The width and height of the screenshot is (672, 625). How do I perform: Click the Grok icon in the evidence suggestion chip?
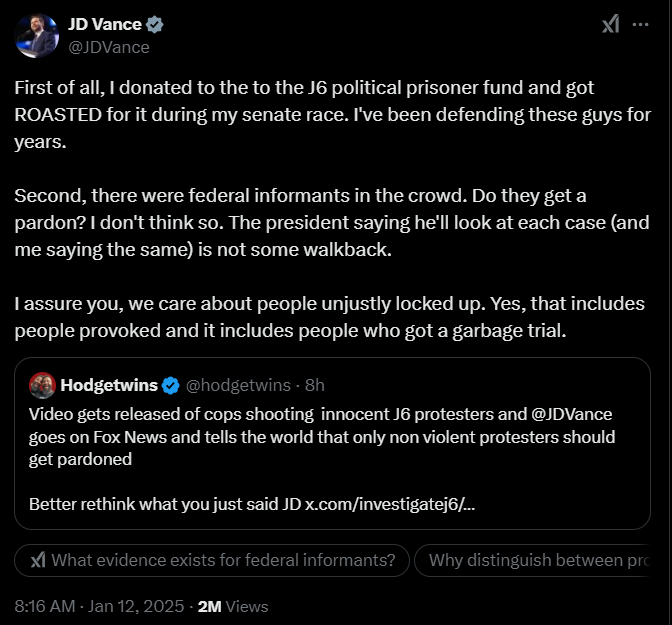(x=38, y=560)
